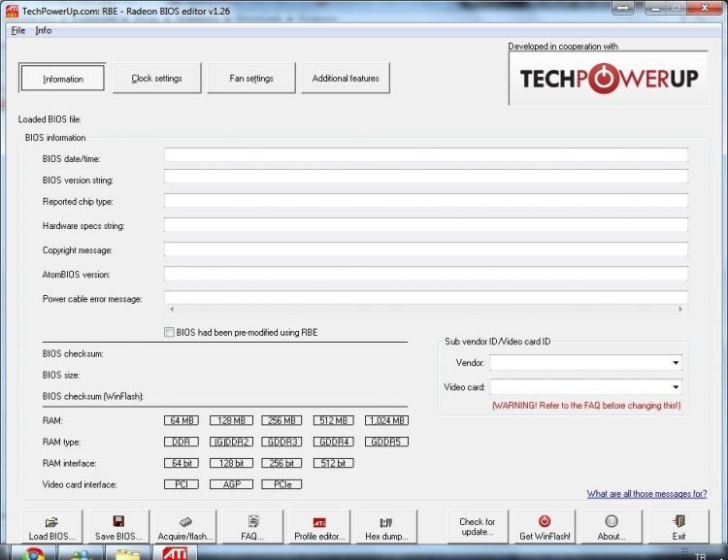Image resolution: width=728 pixels, height=560 pixels.
Task: Open the Info menu
Action: pyautogui.click(x=43, y=31)
